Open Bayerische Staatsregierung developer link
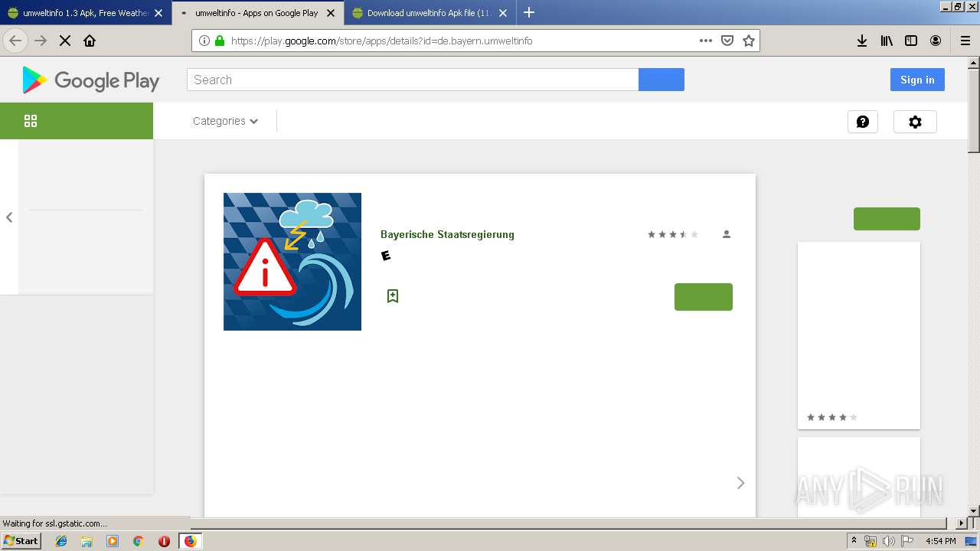The image size is (980, 551). coord(447,234)
